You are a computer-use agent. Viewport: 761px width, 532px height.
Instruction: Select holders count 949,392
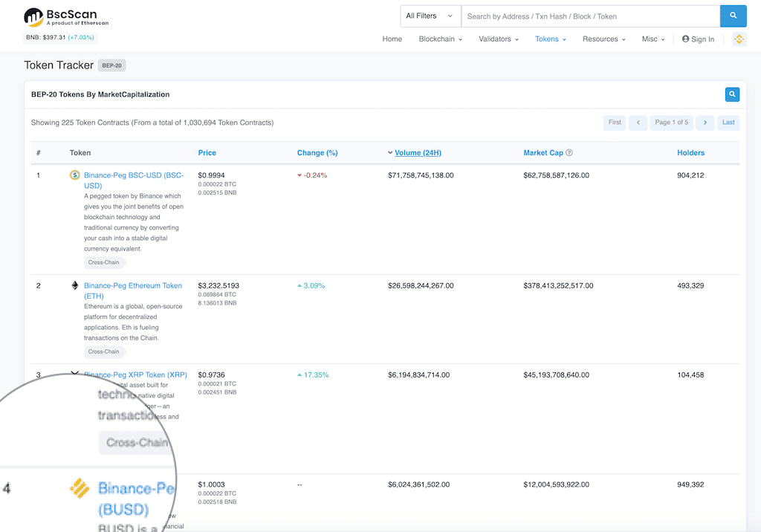click(690, 484)
